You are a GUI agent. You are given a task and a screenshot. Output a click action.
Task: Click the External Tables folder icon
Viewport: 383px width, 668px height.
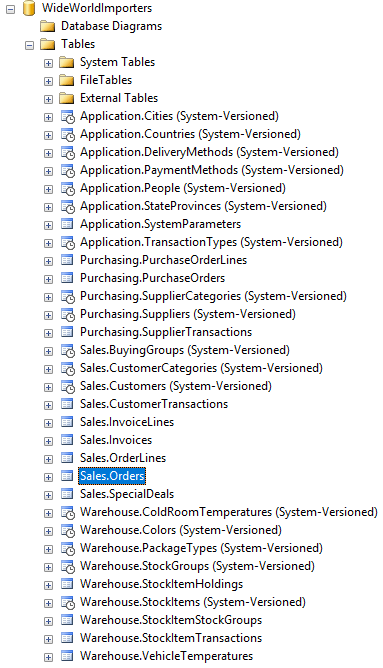[66, 98]
